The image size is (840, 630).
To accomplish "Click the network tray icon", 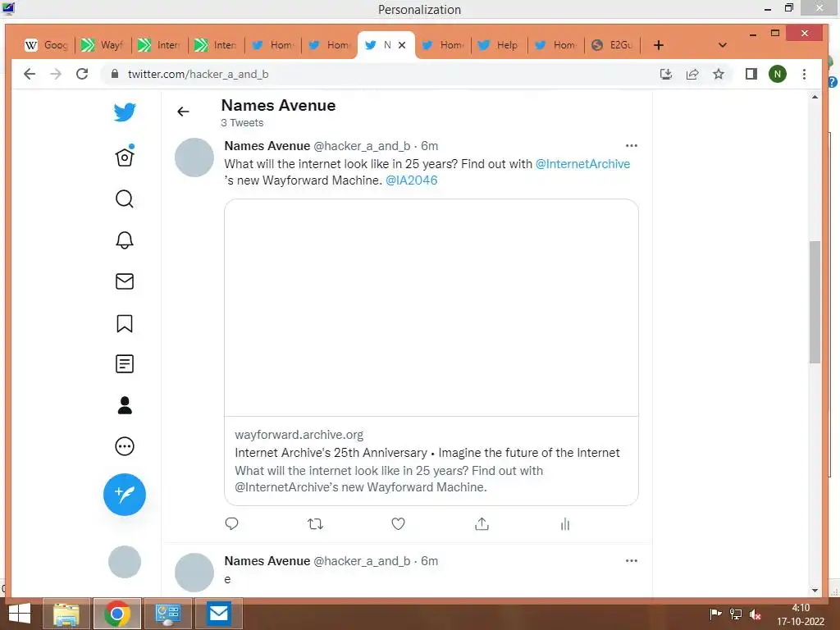I will point(736,614).
